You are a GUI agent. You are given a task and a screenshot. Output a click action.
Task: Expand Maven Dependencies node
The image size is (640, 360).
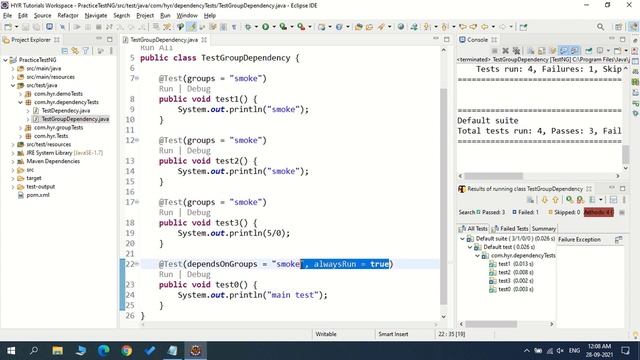pos(13,161)
